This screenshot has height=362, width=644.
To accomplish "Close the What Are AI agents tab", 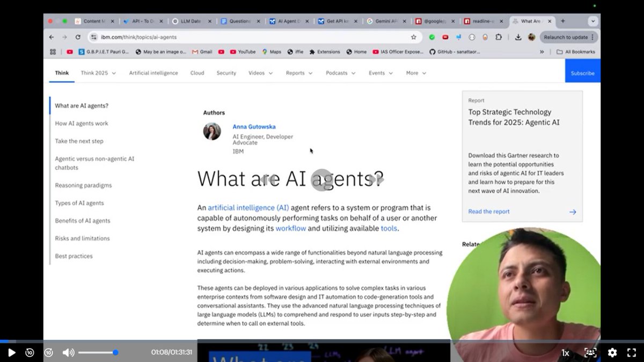I will point(549,21).
